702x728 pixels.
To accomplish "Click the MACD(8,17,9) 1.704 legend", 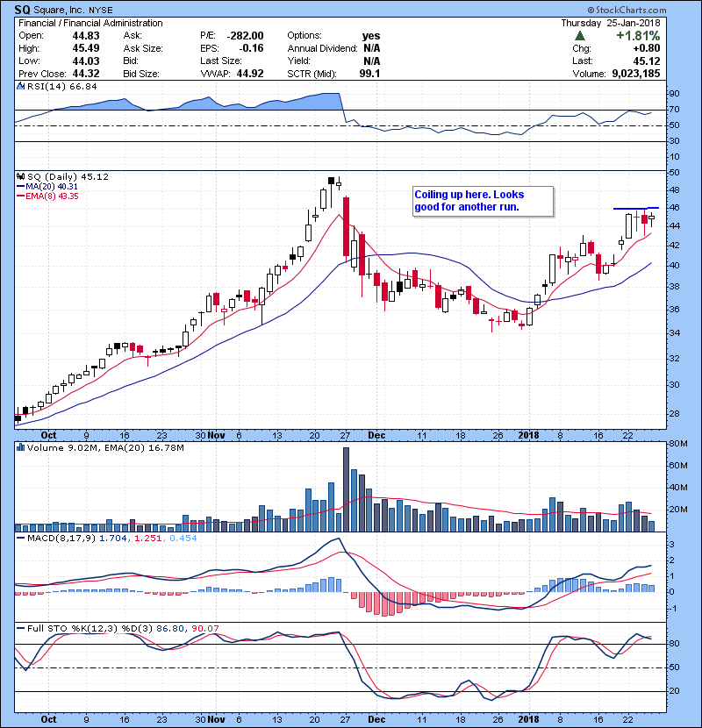I will pos(76,539).
